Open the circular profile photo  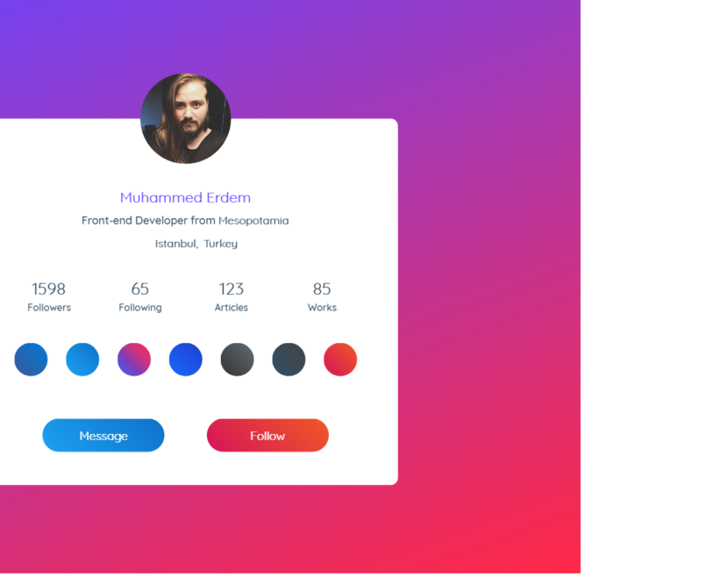(186, 118)
